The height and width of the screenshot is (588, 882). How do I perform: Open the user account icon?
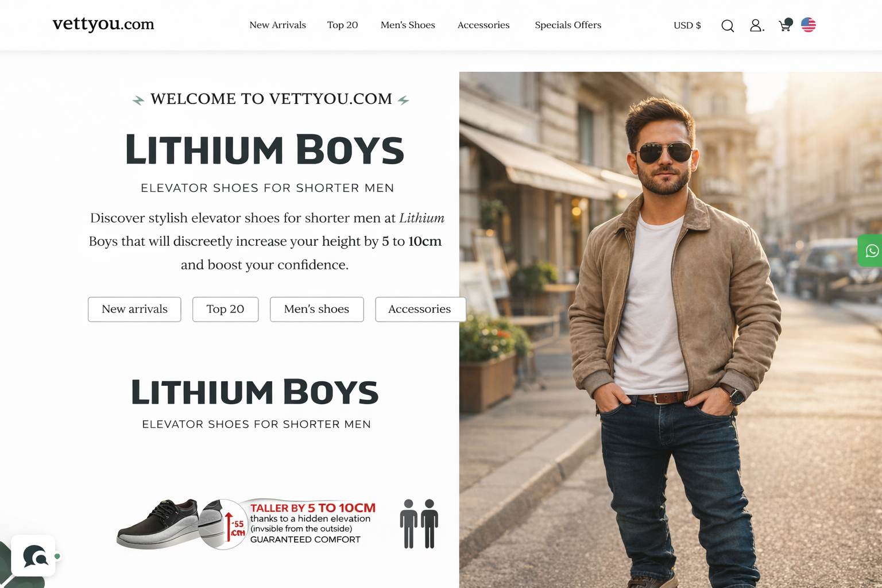click(x=757, y=25)
